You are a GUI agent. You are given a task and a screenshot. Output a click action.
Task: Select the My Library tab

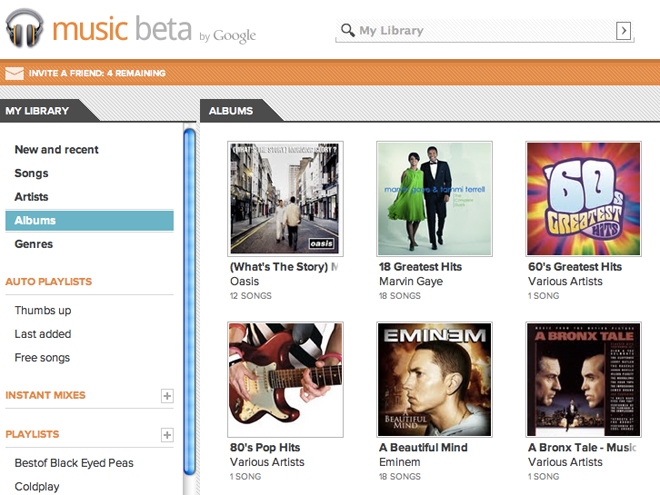click(37, 111)
